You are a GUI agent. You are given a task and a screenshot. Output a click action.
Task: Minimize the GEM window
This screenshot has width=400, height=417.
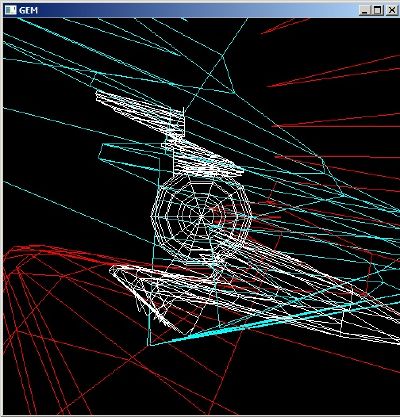[x=365, y=10]
